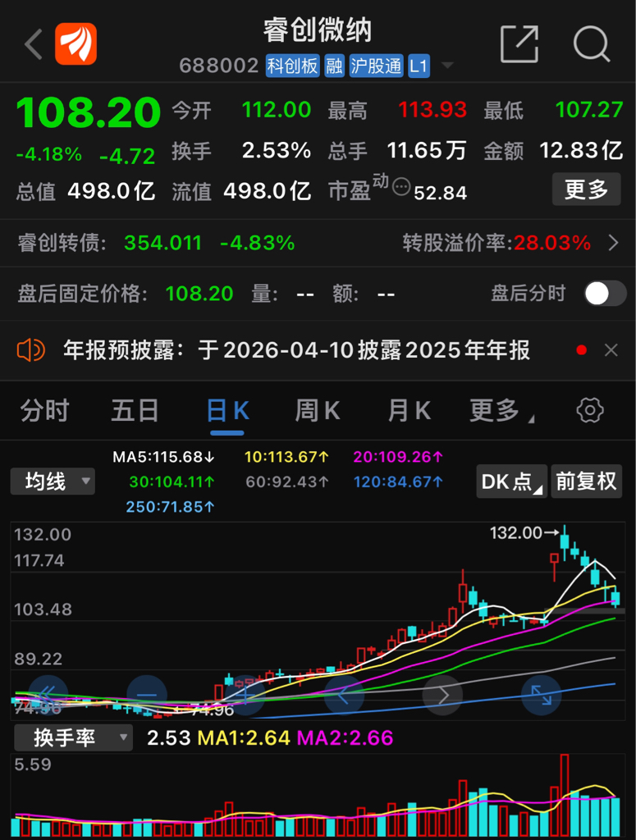This screenshot has height=840, width=636.
Task: Tap the 睿创微纳 stock title
Action: tap(318, 30)
